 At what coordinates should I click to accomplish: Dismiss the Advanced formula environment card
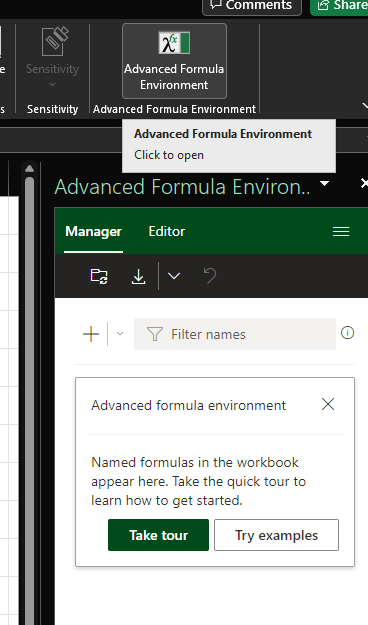328,404
